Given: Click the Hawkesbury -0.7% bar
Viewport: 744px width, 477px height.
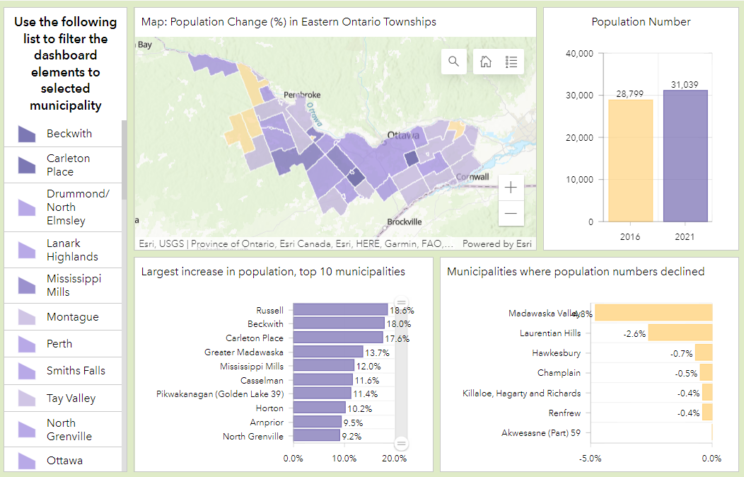Looking at the screenshot, I should pyautogui.click(x=704, y=353).
